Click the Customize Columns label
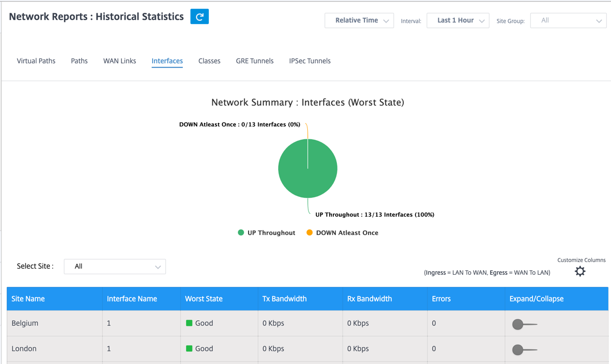 coord(581,260)
